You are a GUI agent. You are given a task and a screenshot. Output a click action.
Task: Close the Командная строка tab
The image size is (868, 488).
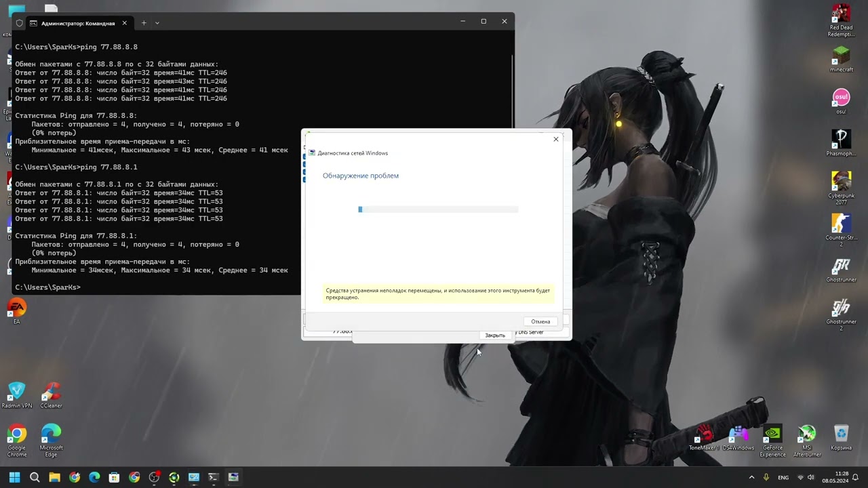coord(124,22)
